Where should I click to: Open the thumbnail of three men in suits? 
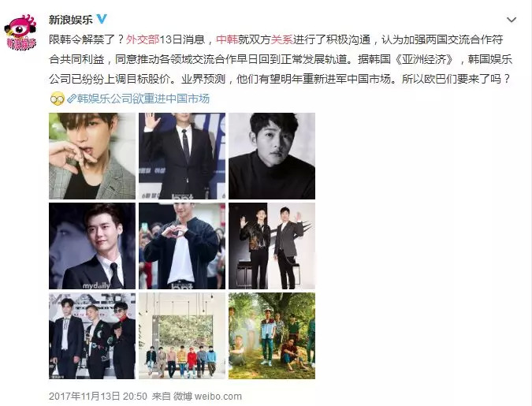(92, 336)
